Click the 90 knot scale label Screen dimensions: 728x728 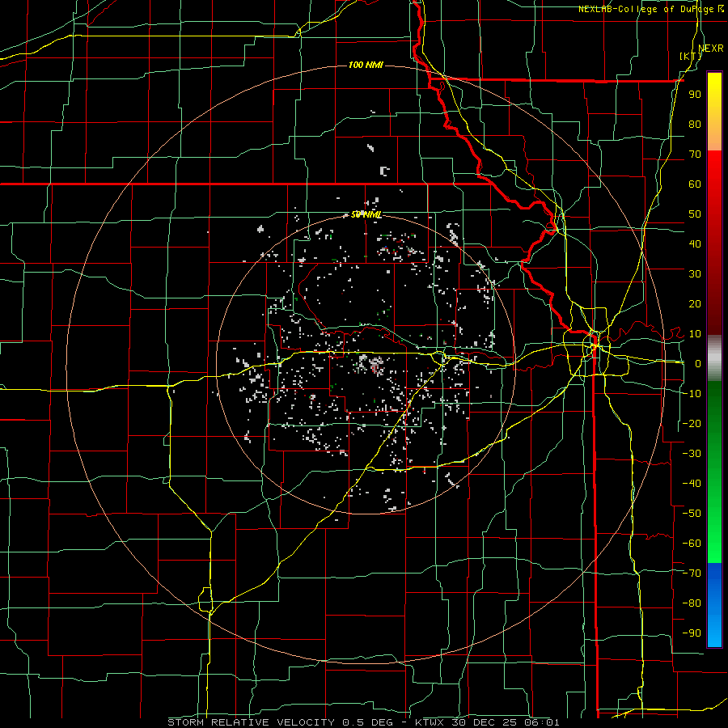[695, 95]
